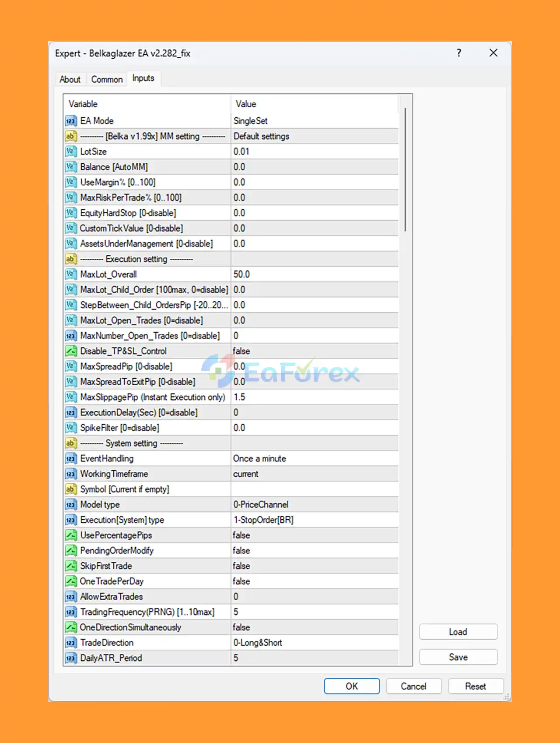Click the icon beside TradingFrequency(PRNG)

pos(71,612)
